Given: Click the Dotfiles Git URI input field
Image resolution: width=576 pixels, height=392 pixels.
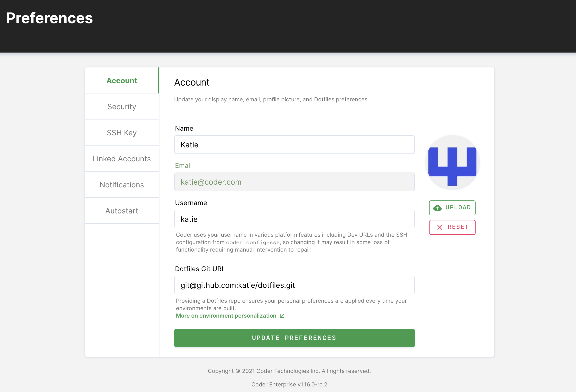Looking at the screenshot, I should tap(294, 285).
